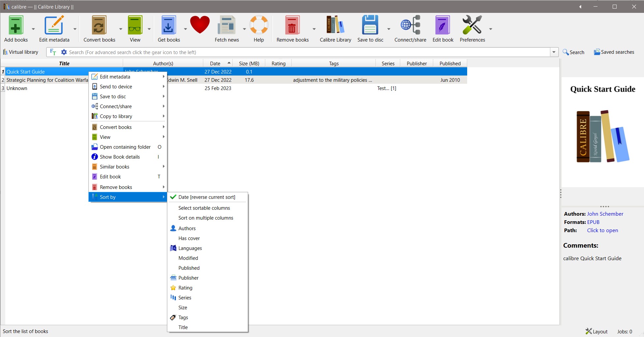
Task: Open the search history dropdown arrow
Action: coord(554,52)
